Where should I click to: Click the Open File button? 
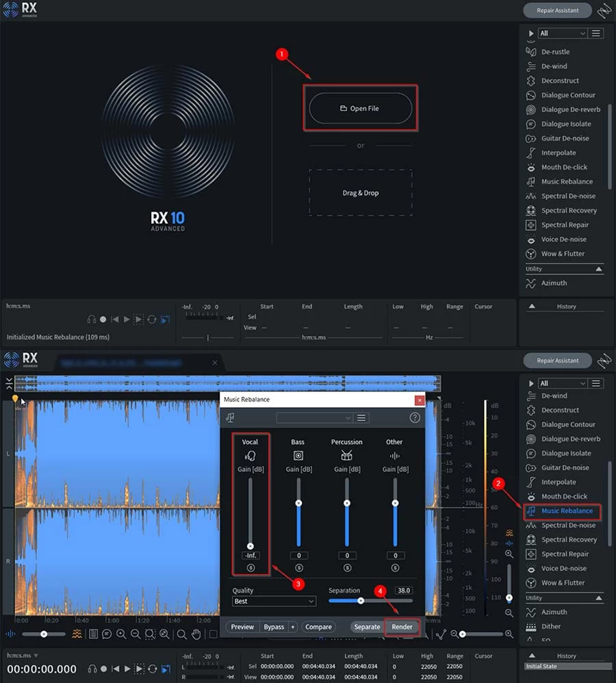pyautogui.click(x=361, y=108)
